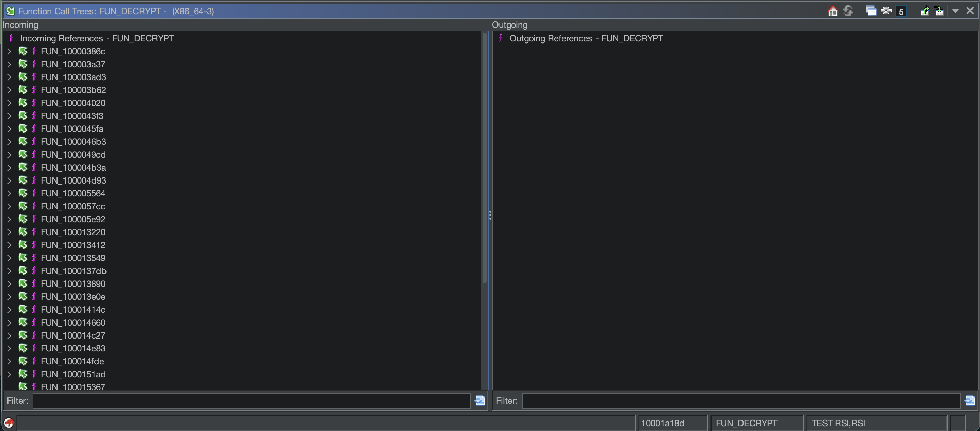Expand the FUN_1000049cd node
The image size is (980, 431).
coord(10,155)
